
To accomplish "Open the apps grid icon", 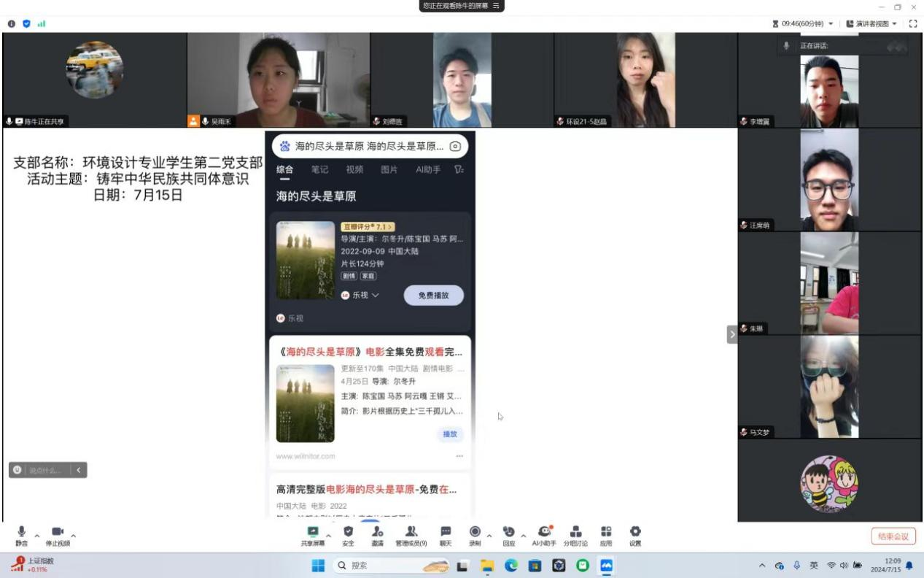I will pos(606,534).
